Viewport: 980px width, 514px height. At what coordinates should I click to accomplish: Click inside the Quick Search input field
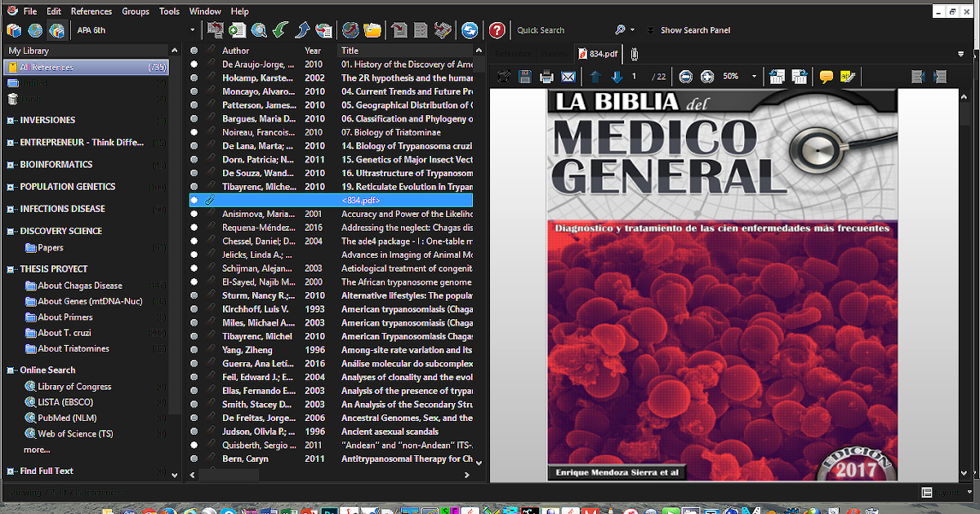562,30
